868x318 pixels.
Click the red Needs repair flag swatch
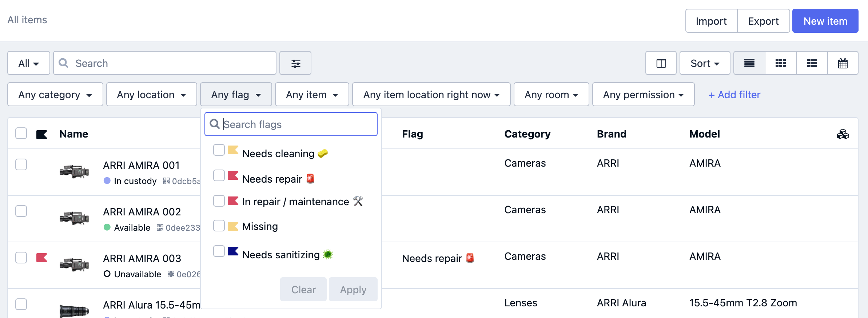tap(233, 175)
